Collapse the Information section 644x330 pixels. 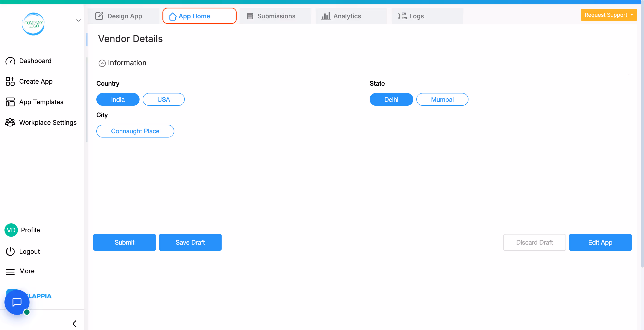tap(102, 63)
